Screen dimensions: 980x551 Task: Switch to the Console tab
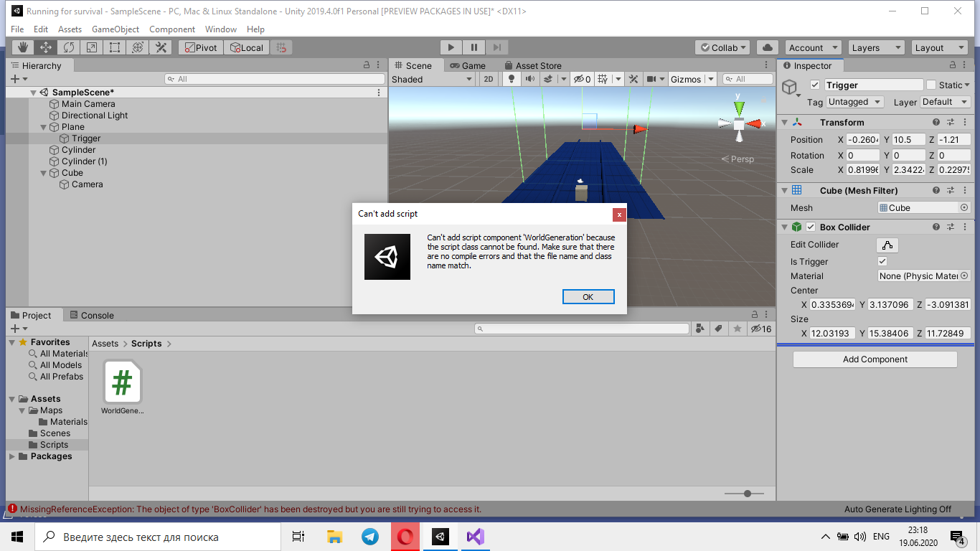[x=92, y=315]
